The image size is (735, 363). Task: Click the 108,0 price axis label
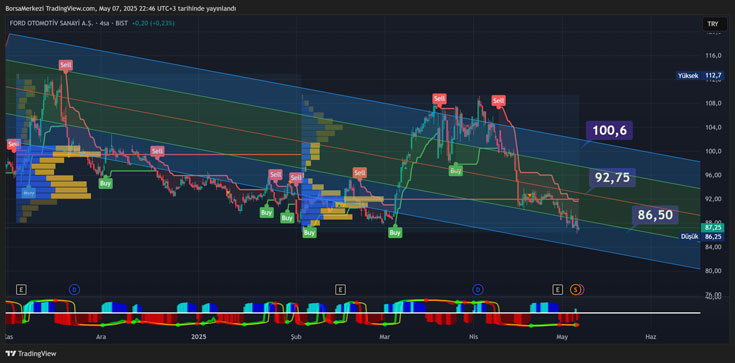pyautogui.click(x=713, y=103)
